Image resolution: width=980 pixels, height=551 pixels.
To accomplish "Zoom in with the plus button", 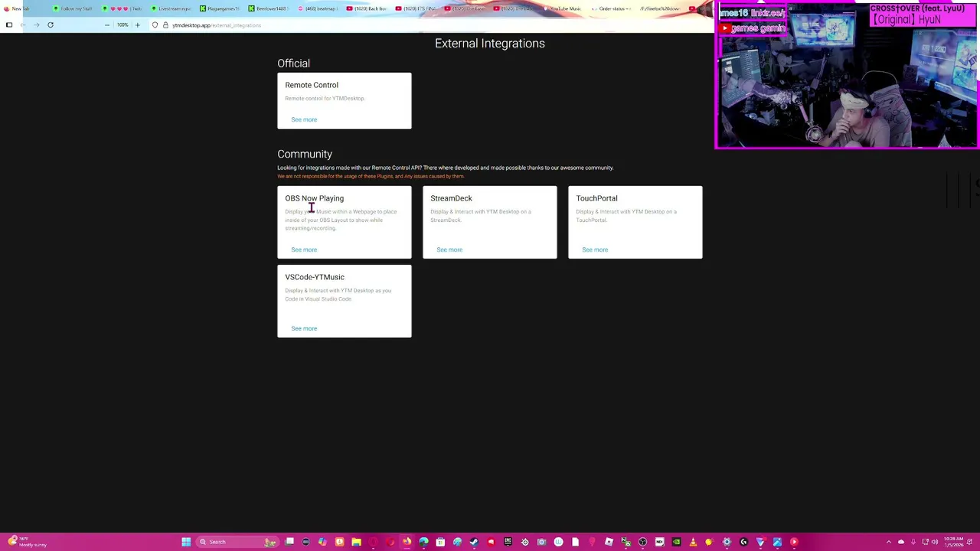I will (138, 25).
